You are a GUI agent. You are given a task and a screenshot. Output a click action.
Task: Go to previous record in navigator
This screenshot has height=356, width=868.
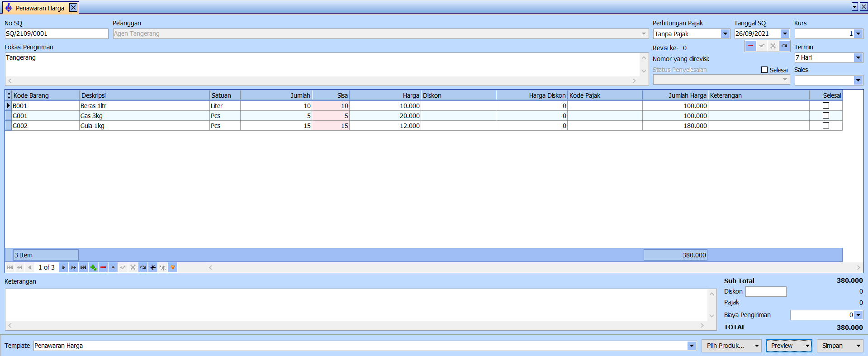pos(29,267)
